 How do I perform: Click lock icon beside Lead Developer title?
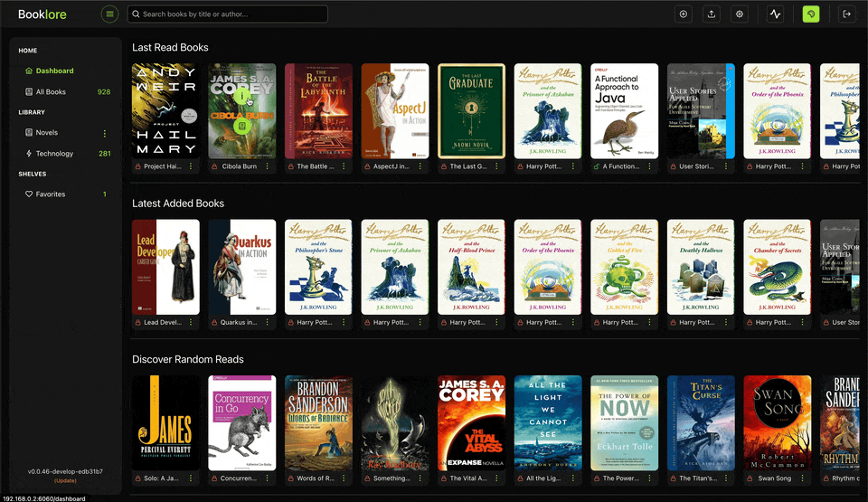[x=137, y=323]
